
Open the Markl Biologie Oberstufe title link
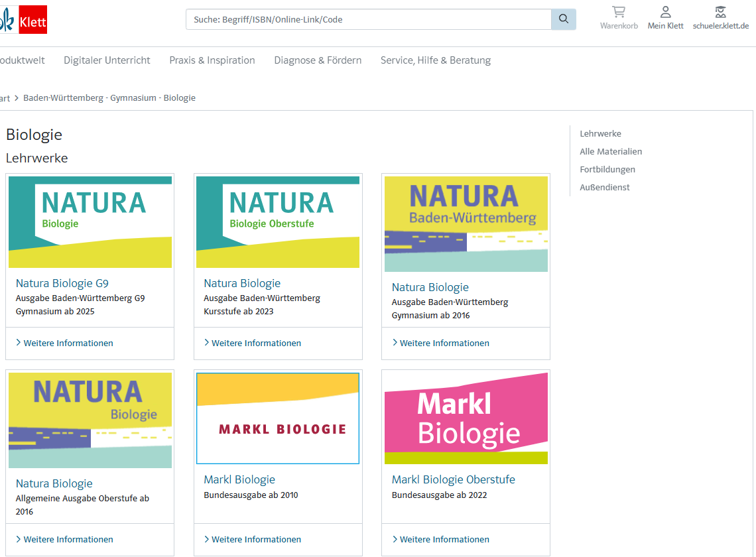pos(453,479)
